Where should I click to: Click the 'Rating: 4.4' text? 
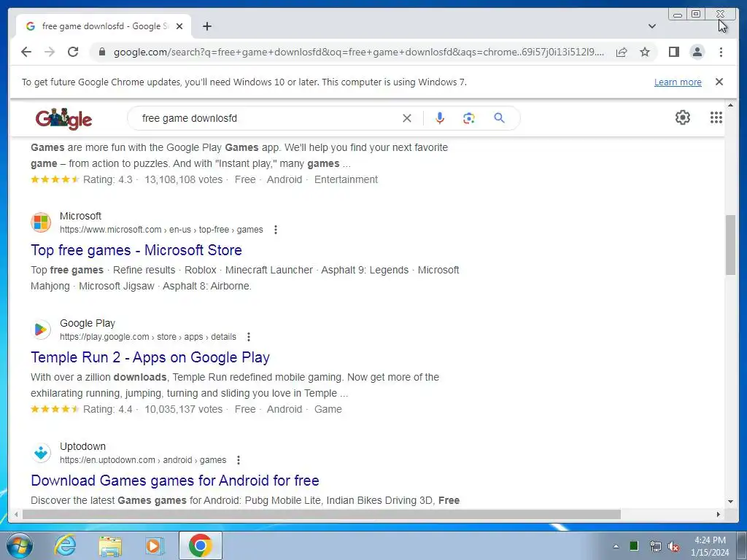[108, 409]
